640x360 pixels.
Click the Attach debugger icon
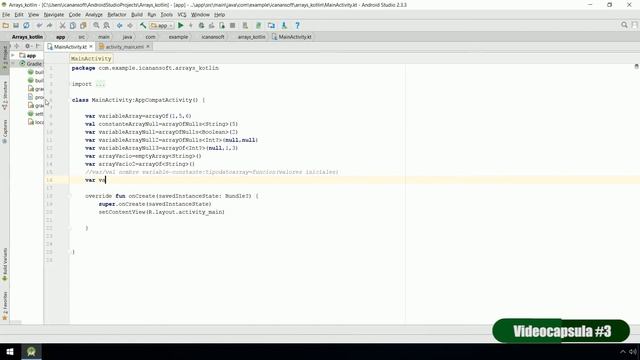click(x=222, y=25)
